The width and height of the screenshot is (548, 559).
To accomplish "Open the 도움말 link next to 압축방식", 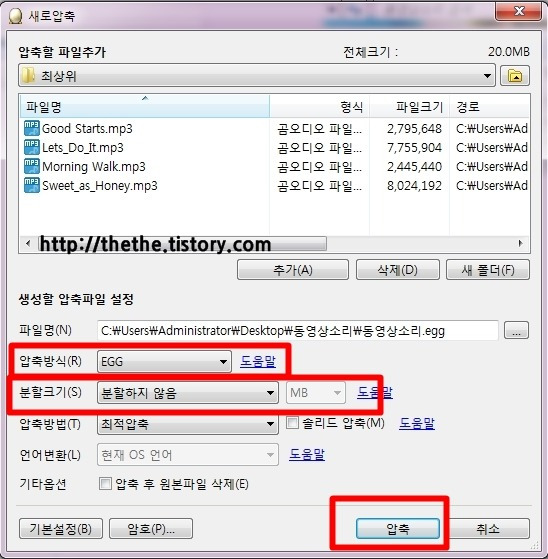I will click(258, 361).
